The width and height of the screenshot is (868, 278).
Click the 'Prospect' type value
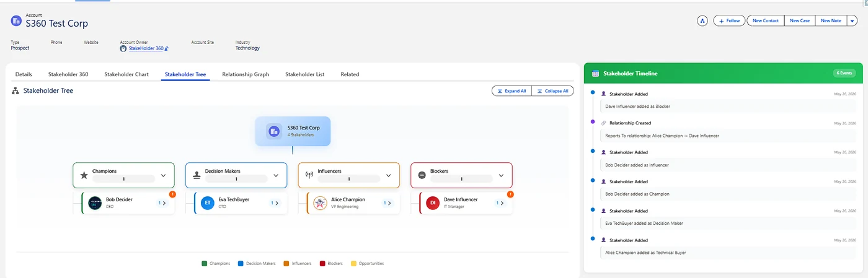(x=20, y=48)
